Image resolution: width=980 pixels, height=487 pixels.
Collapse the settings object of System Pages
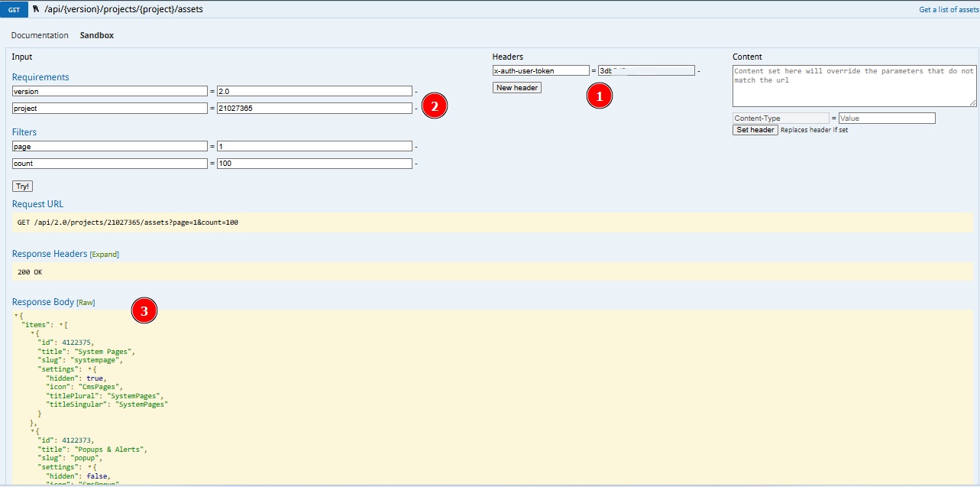click(x=89, y=369)
